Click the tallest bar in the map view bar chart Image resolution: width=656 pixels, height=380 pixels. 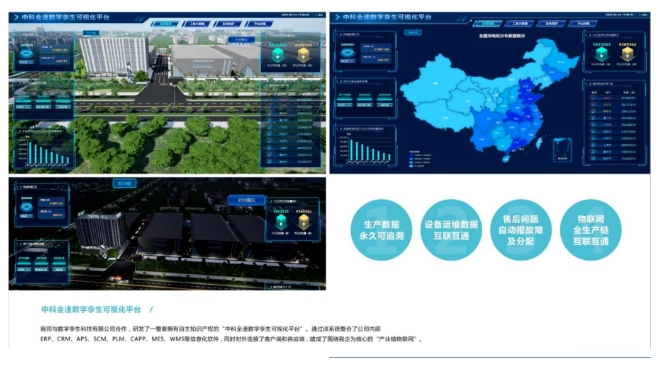[351, 151]
